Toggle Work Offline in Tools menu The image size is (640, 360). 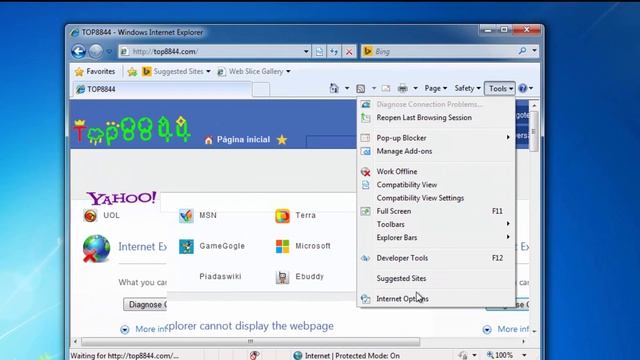pyautogui.click(x=436, y=171)
